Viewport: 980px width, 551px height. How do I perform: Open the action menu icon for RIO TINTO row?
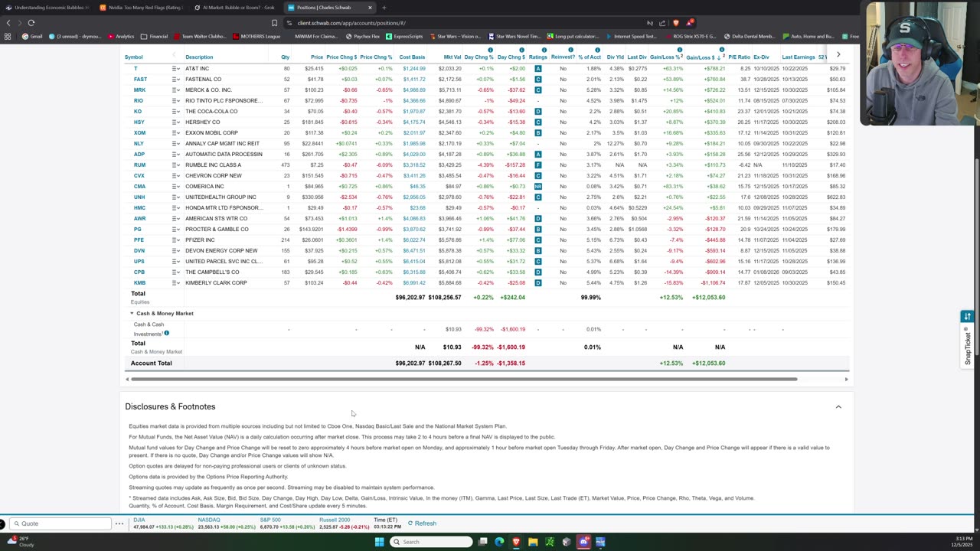(175, 101)
